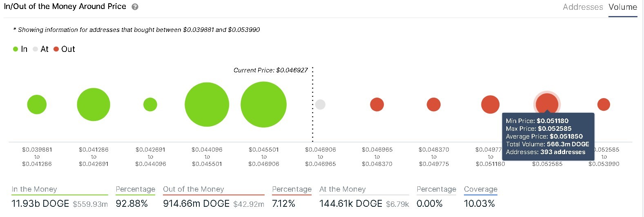Click the Coverage stat heading
The height and width of the screenshot is (217, 644).
click(x=481, y=189)
